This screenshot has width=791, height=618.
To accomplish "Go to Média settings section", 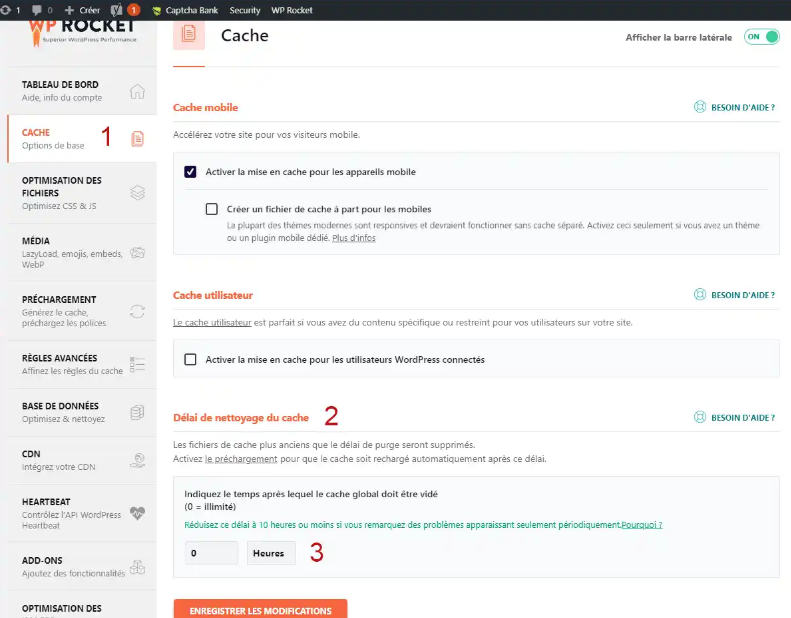I will 82,252.
